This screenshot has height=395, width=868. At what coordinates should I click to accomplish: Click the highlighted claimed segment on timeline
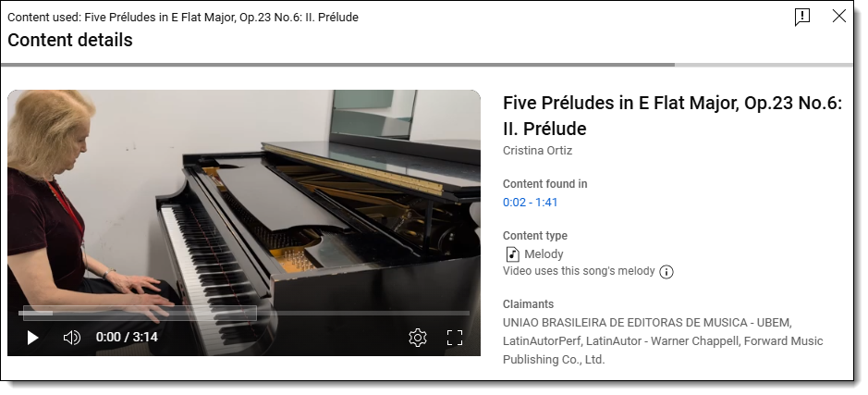point(140,313)
